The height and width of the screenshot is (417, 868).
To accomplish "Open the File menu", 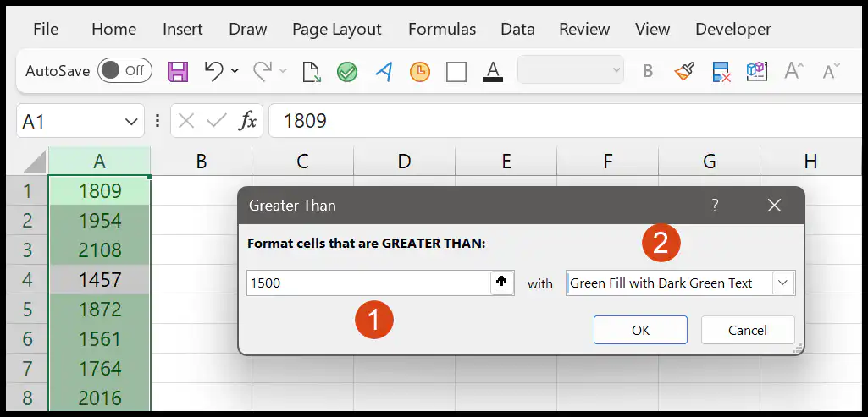I will pos(46,29).
